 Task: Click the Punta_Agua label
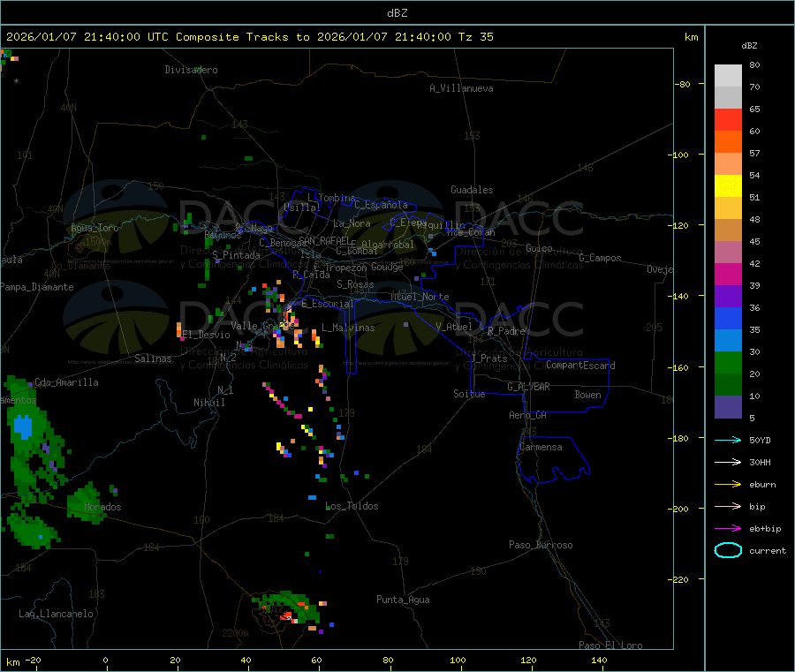click(403, 600)
